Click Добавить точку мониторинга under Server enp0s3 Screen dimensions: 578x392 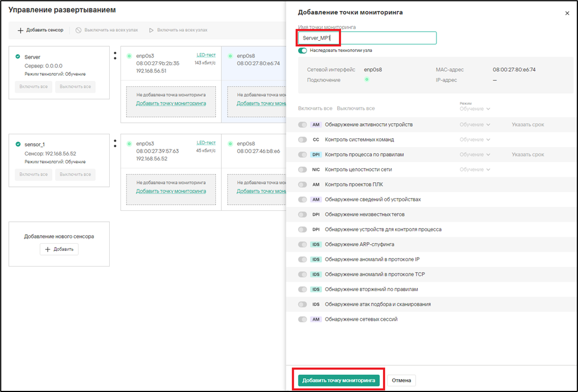(171, 103)
